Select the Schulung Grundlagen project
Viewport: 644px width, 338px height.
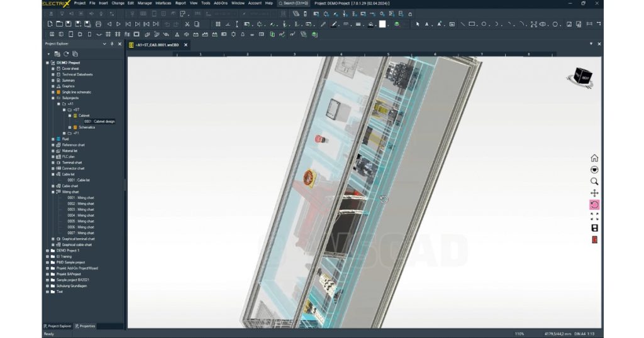72,286
